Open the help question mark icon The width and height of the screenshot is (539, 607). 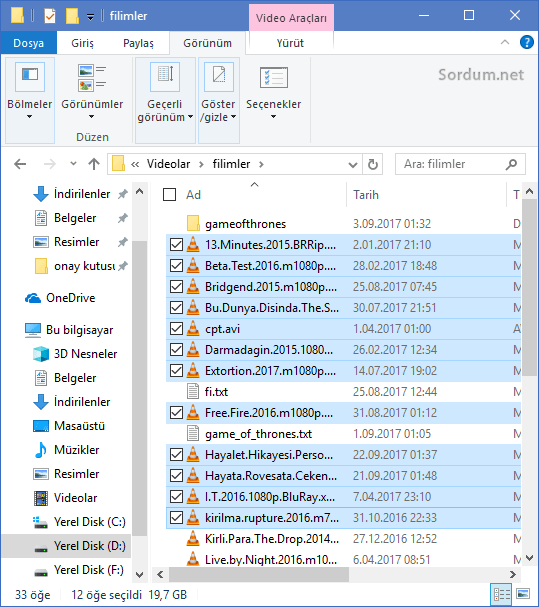coord(527,42)
